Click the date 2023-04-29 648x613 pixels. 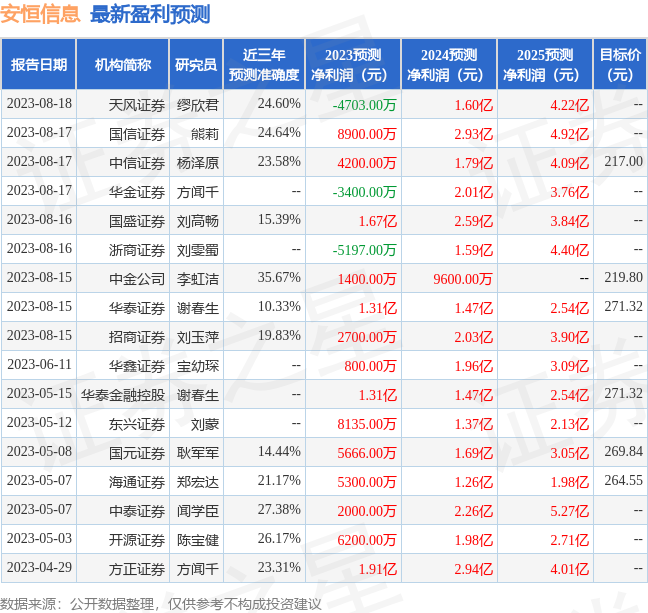tap(39, 567)
